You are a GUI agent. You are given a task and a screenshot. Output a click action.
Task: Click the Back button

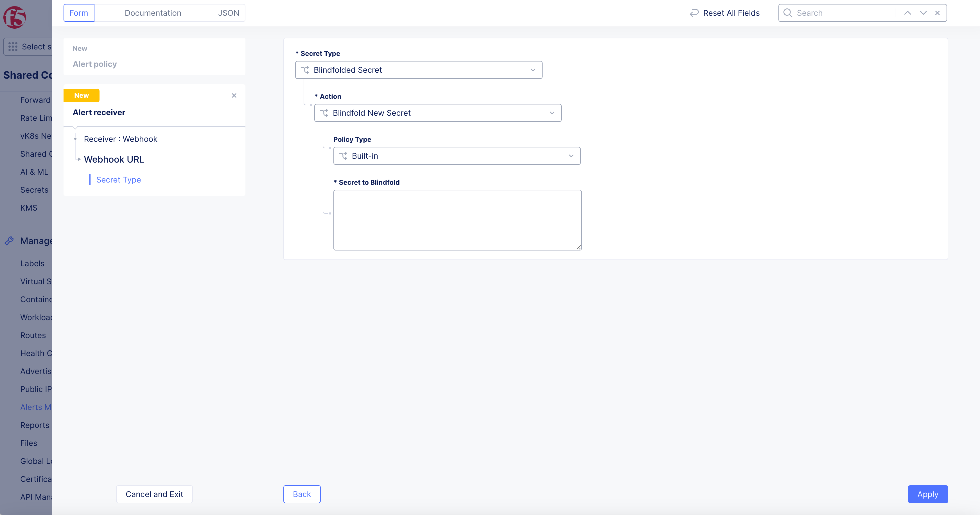pos(302,494)
